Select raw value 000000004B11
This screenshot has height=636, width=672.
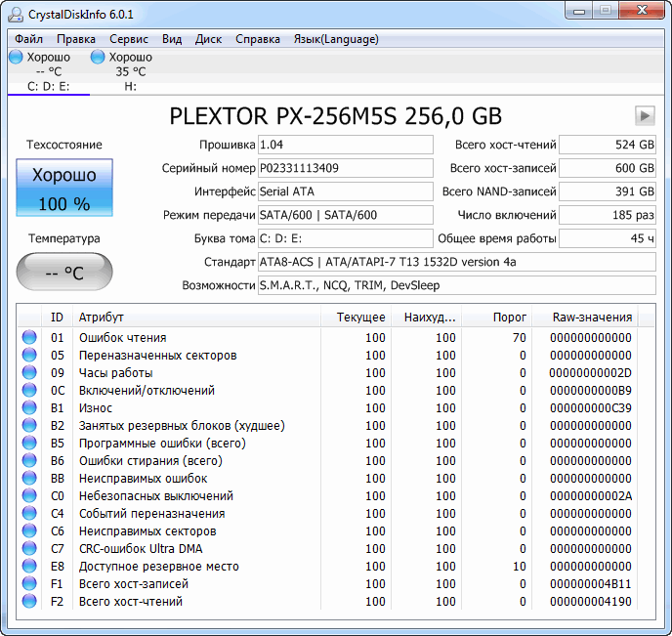coord(591,583)
